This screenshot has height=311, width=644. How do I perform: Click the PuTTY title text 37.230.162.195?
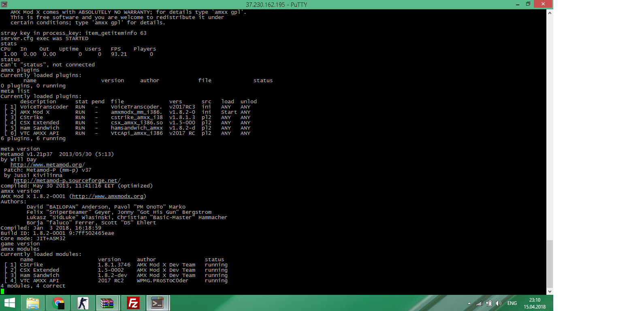click(x=265, y=4)
